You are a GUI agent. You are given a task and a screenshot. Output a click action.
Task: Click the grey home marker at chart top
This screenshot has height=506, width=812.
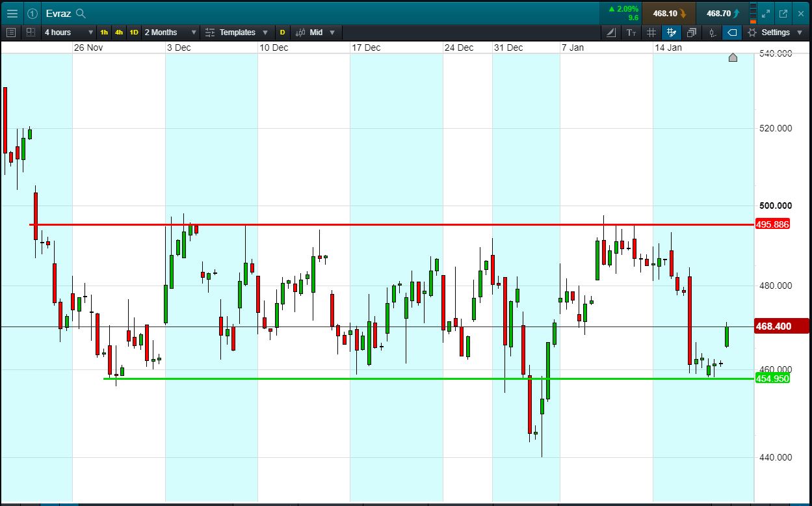pos(733,57)
